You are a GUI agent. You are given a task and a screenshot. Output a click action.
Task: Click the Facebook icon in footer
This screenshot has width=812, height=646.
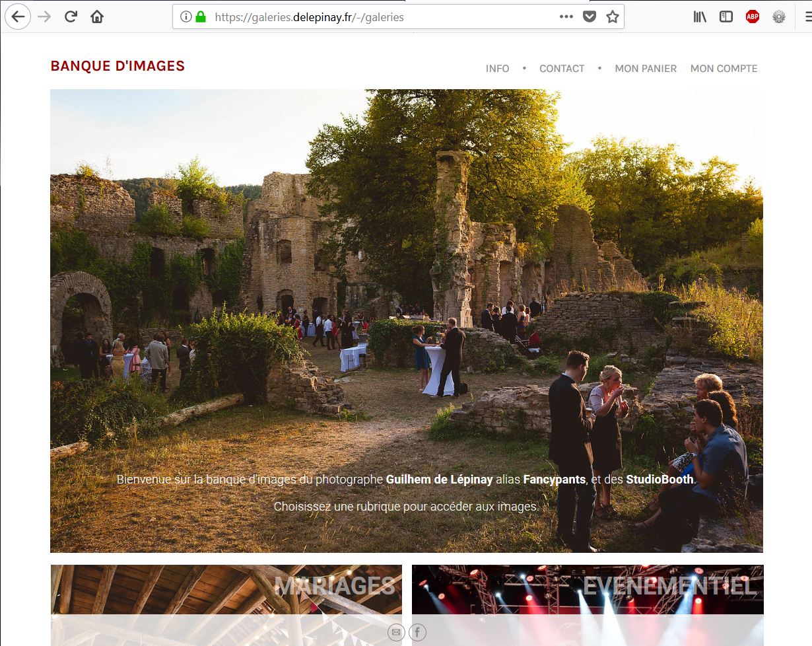(x=417, y=633)
